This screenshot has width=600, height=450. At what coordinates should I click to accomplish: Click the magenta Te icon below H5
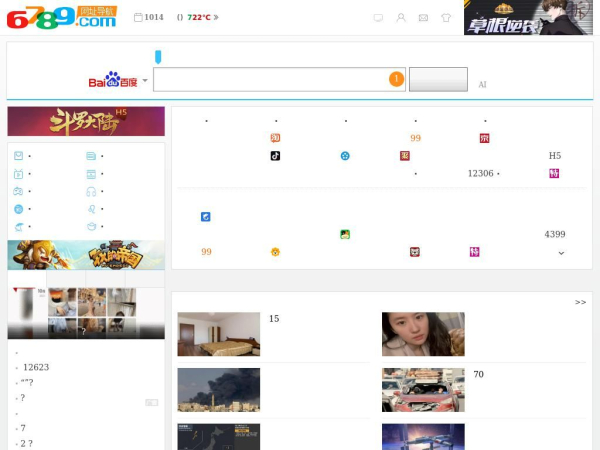(x=554, y=173)
